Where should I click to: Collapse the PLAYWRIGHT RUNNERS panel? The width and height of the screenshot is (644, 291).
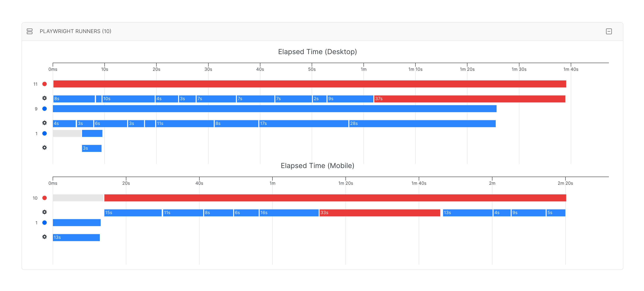pyautogui.click(x=609, y=31)
